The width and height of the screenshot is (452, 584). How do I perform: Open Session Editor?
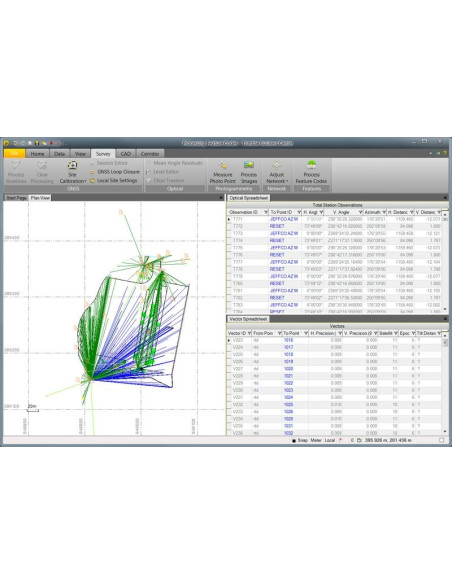point(109,163)
